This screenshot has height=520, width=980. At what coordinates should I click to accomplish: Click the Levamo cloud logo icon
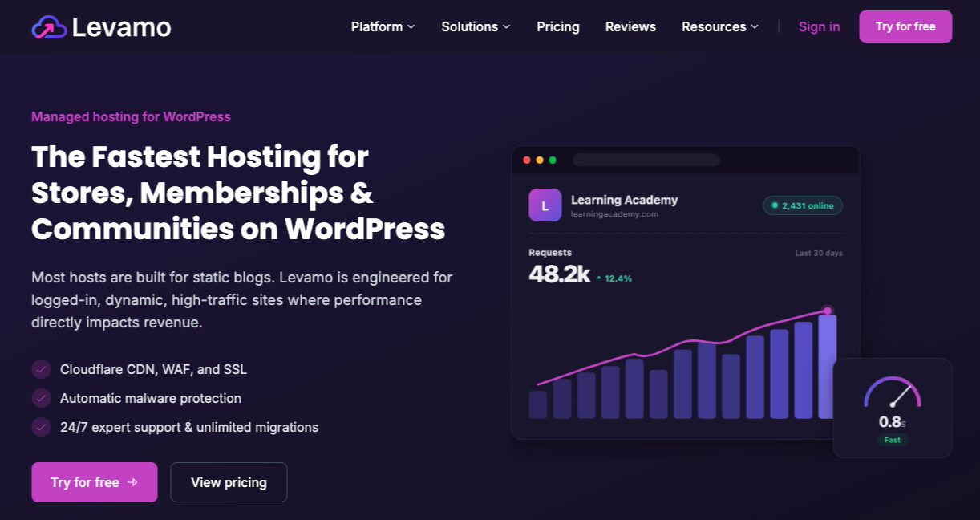point(49,27)
